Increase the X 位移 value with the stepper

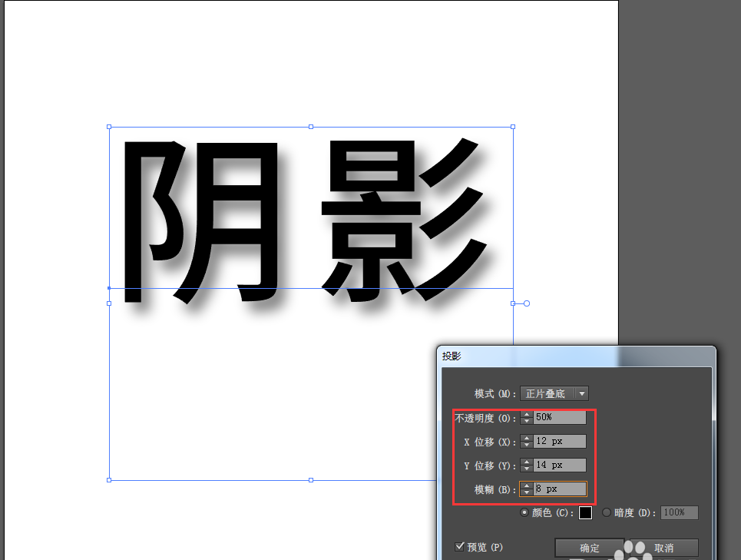pyautogui.click(x=526, y=438)
